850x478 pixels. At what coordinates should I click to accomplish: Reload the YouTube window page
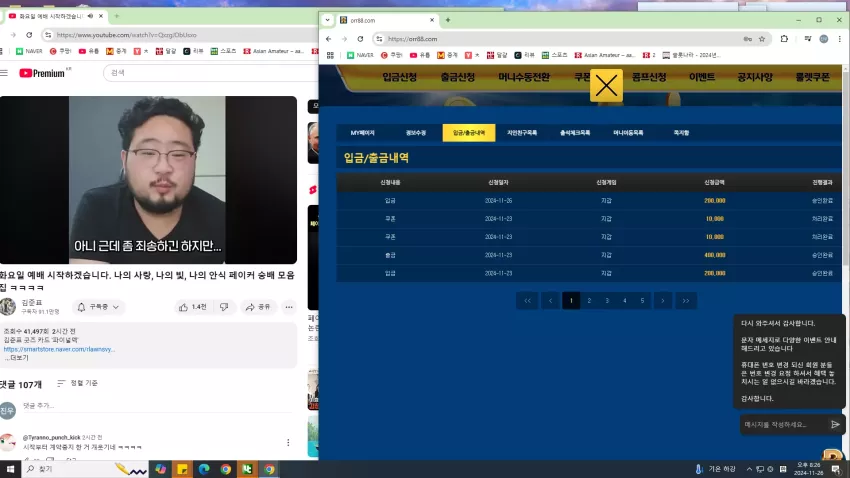29,35
